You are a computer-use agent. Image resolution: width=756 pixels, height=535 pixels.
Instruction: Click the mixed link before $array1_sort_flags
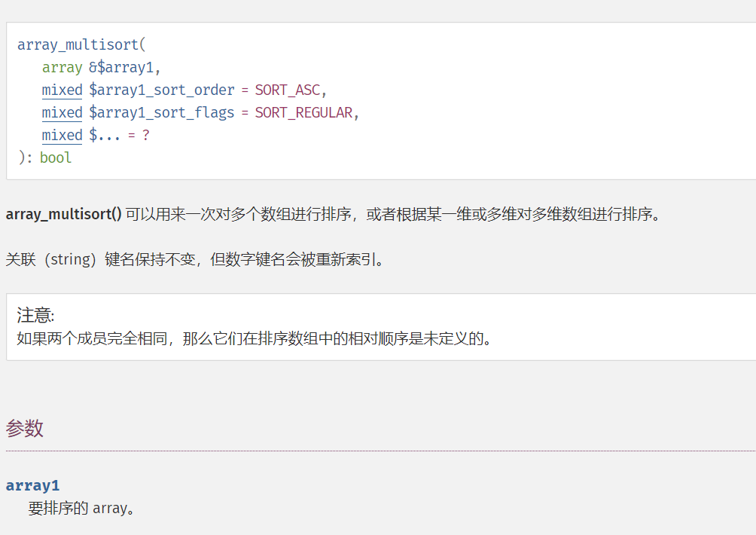62,113
